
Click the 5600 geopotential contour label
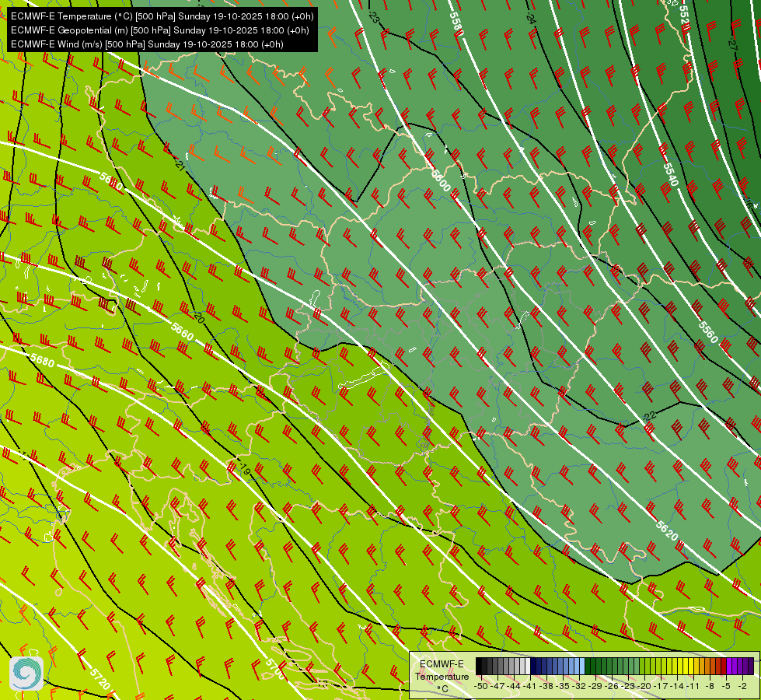(x=441, y=180)
